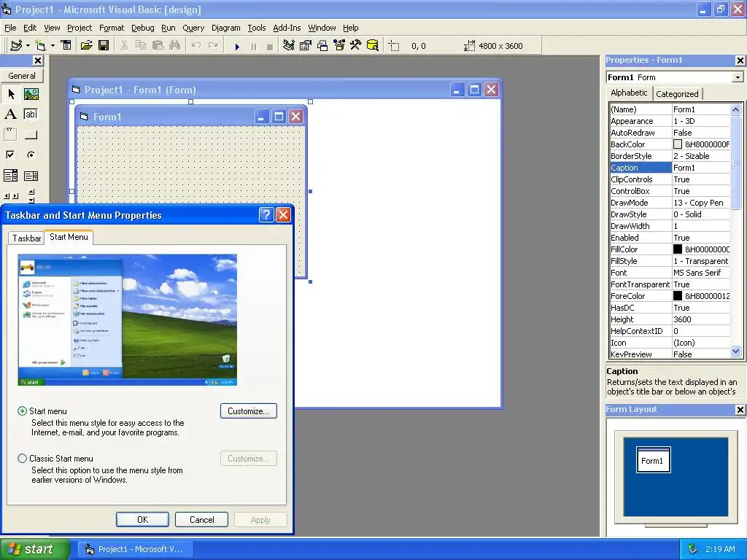This screenshot has width=747, height=560.
Task: Open the Menu Editor from the toolbar
Action: tap(66, 45)
